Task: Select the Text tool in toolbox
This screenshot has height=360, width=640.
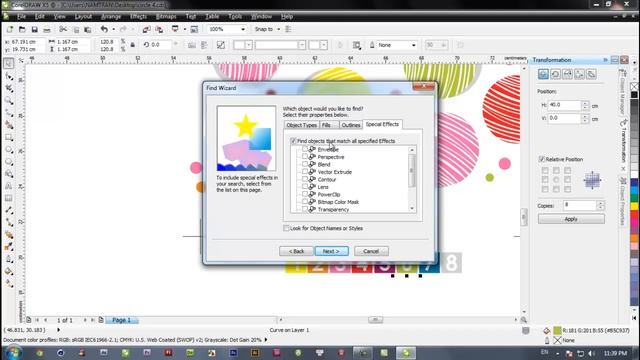Action: click(x=9, y=186)
